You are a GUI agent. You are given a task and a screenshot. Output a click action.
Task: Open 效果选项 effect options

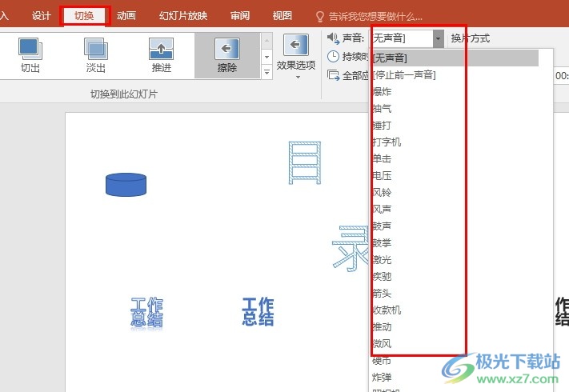pos(296,56)
